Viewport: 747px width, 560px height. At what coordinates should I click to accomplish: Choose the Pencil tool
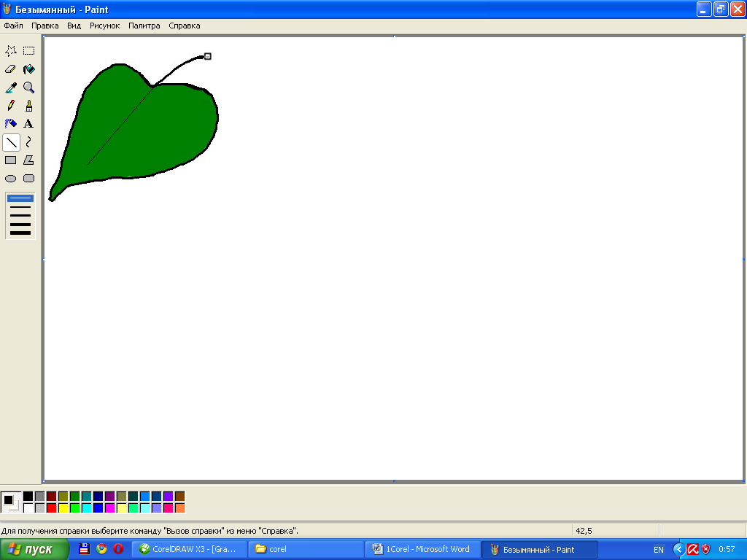[x=11, y=105]
